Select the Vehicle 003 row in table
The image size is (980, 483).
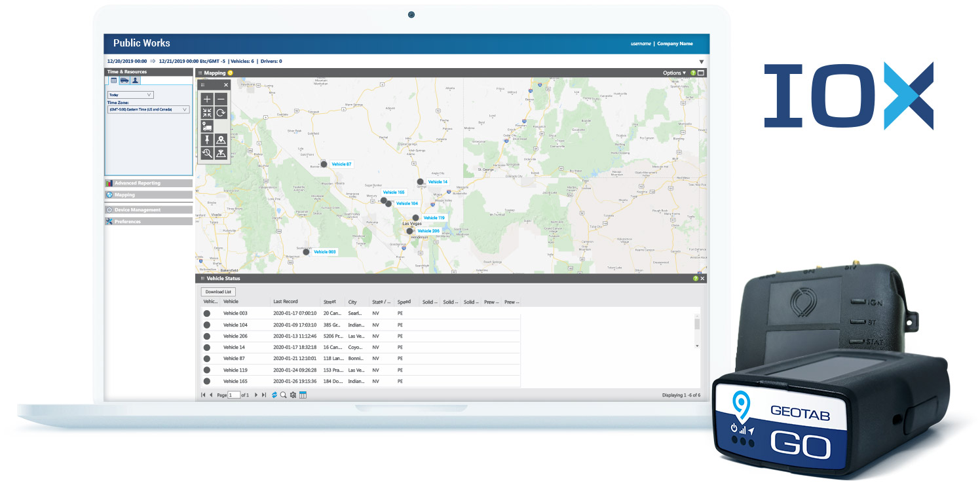[x=360, y=313]
